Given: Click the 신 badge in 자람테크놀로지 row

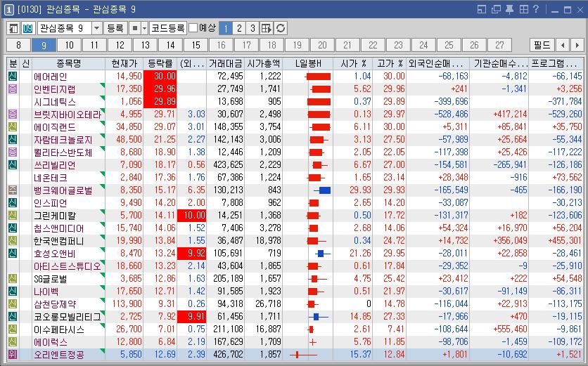Looking at the screenshot, I should pyautogui.click(x=13, y=140).
